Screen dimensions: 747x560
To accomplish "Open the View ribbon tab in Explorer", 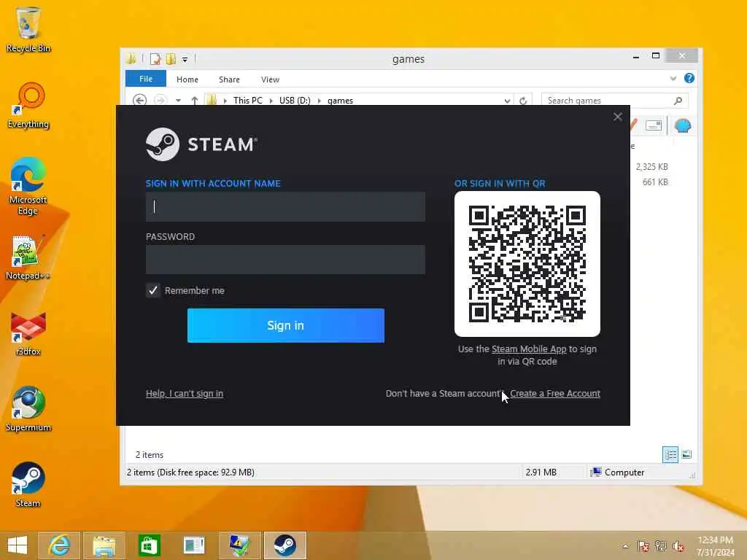I will [x=270, y=79].
